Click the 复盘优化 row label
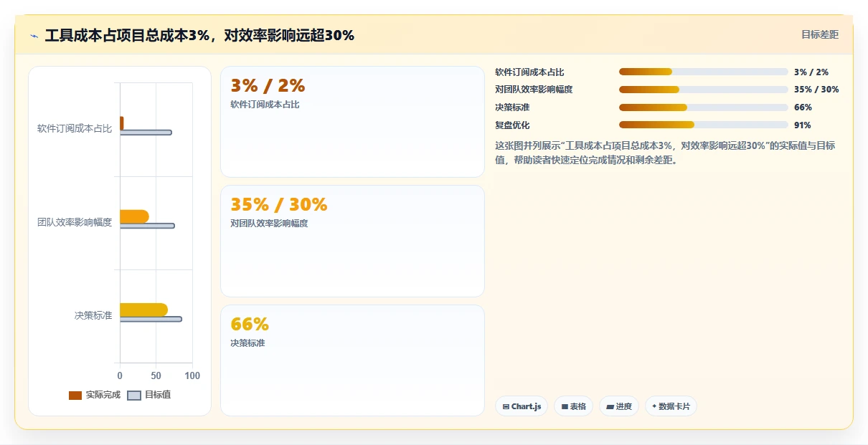Image resolution: width=868 pixels, height=445 pixels. tap(512, 125)
